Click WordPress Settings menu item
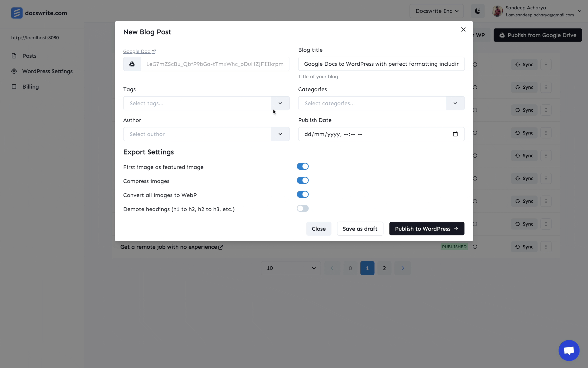Screen dimensions: 588x368 coord(47,71)
